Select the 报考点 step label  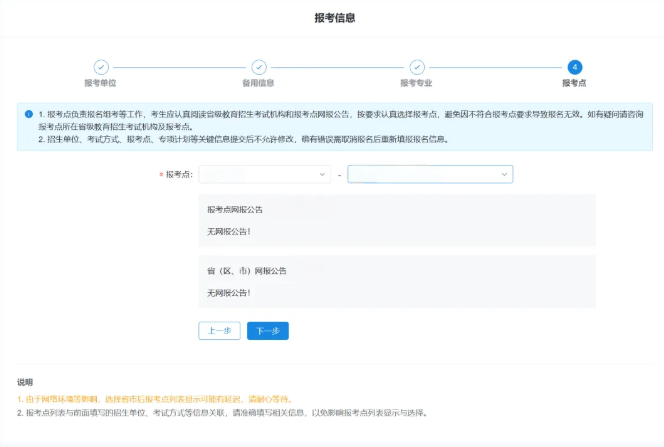(575, 83)
